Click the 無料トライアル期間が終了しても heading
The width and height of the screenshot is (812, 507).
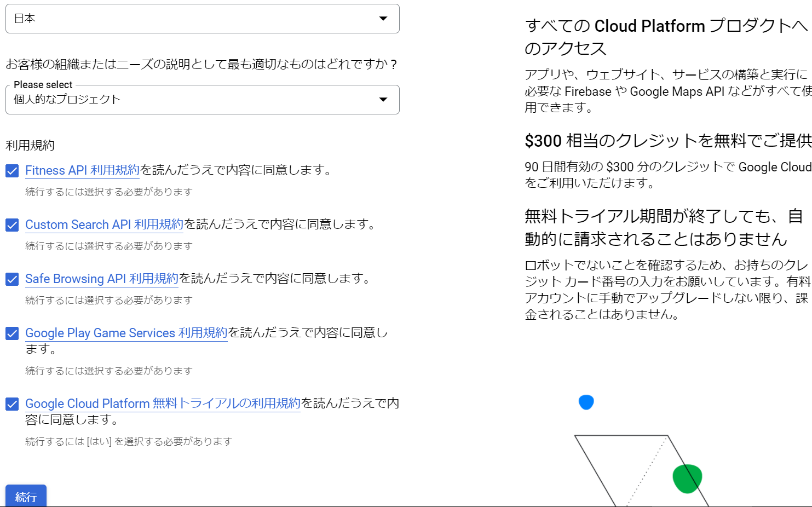click(x=664, y=227)
